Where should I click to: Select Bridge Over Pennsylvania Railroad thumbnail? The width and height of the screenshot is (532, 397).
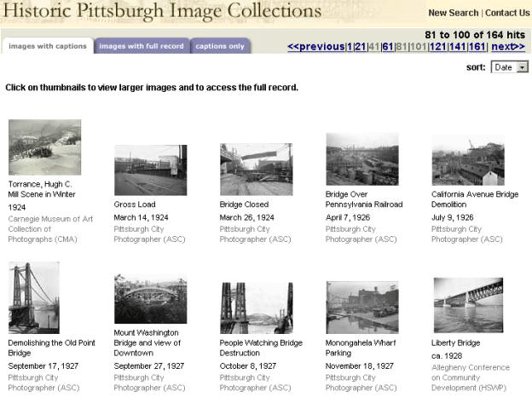362,159
